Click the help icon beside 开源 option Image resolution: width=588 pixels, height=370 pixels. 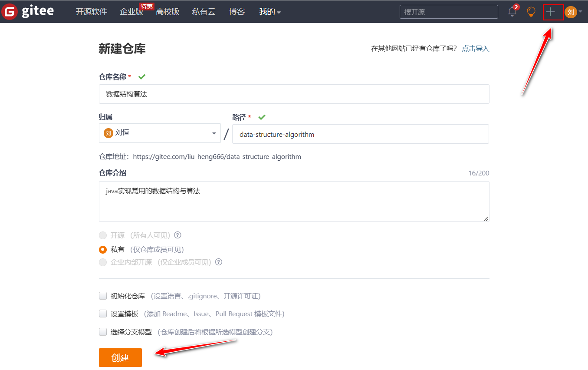point(177,235)
